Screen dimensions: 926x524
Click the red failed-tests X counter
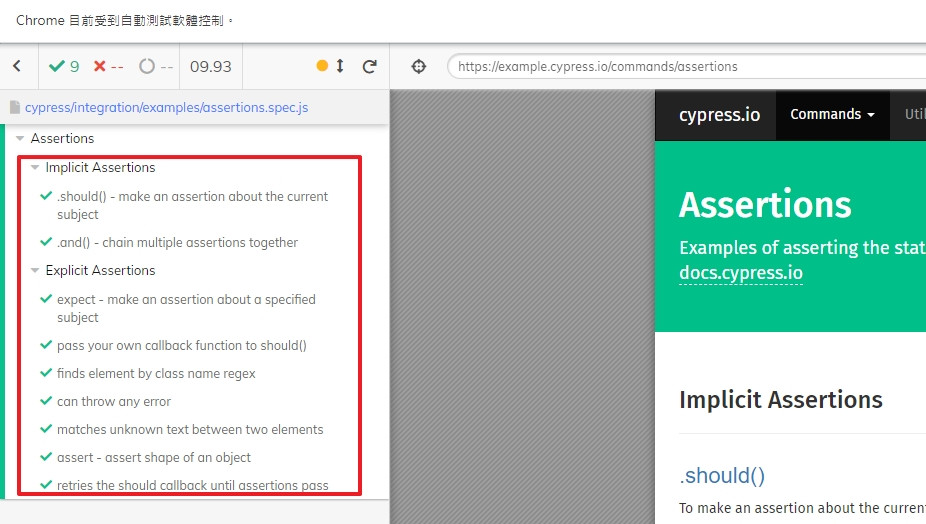click(x=109, y=66)
